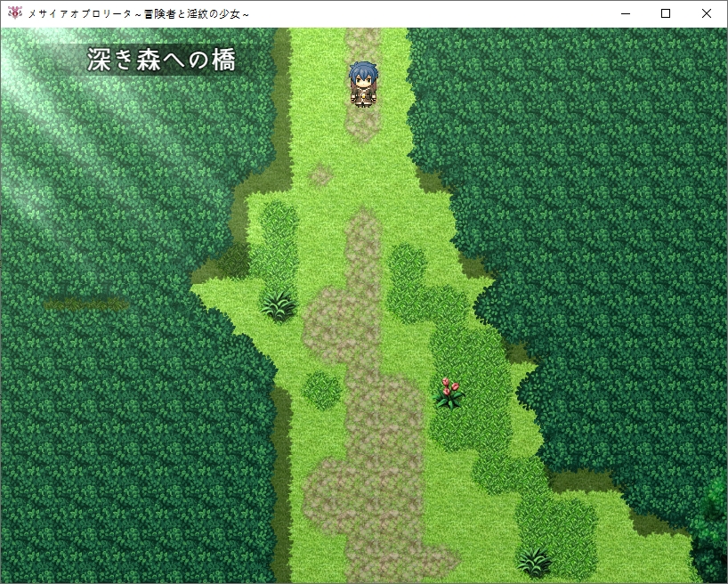728x584 pixels.
Task: Close the game window
Action: tap(706, 13)
